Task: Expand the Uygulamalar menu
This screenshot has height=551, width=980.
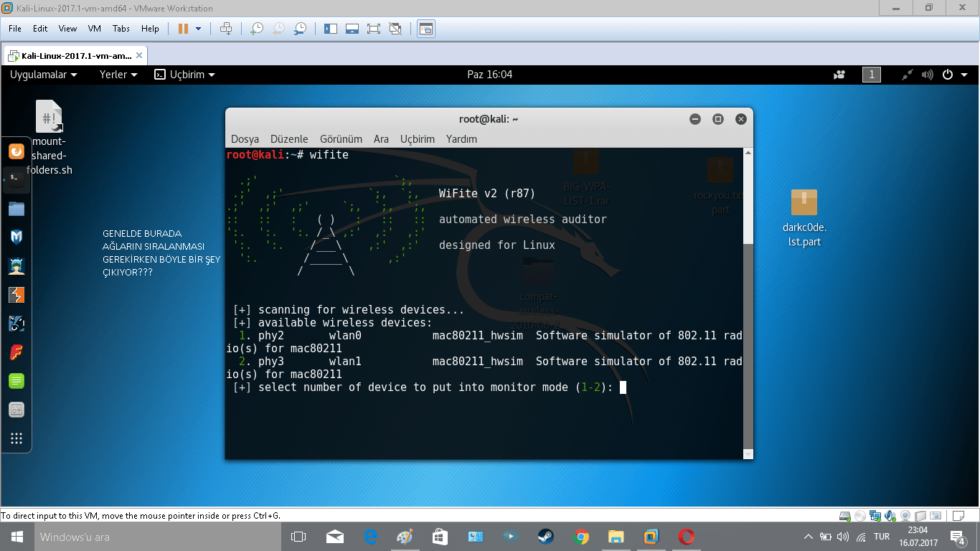Action: (44, 75)
